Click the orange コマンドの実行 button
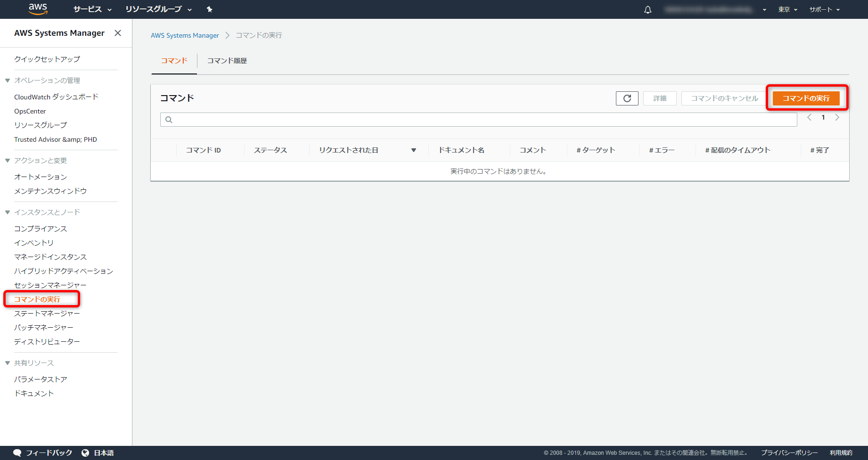868x460 pixels. tap(806, 98)
